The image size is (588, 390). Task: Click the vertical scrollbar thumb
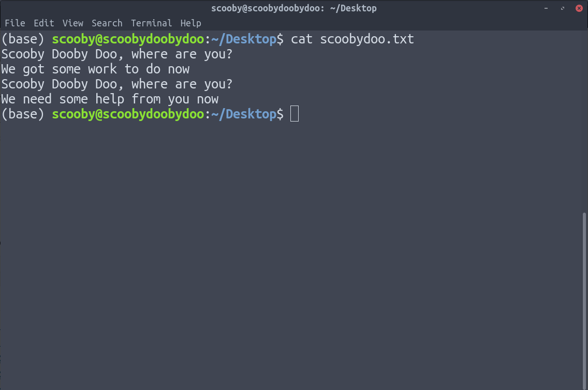584,301
